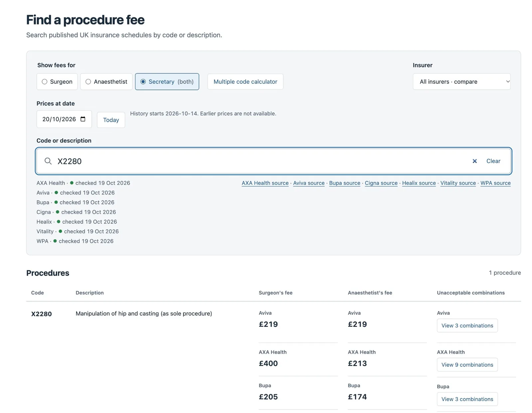Click the £205 Bupa surgeon fee
Screen dimensions: 532x413
tap(268, 397)
